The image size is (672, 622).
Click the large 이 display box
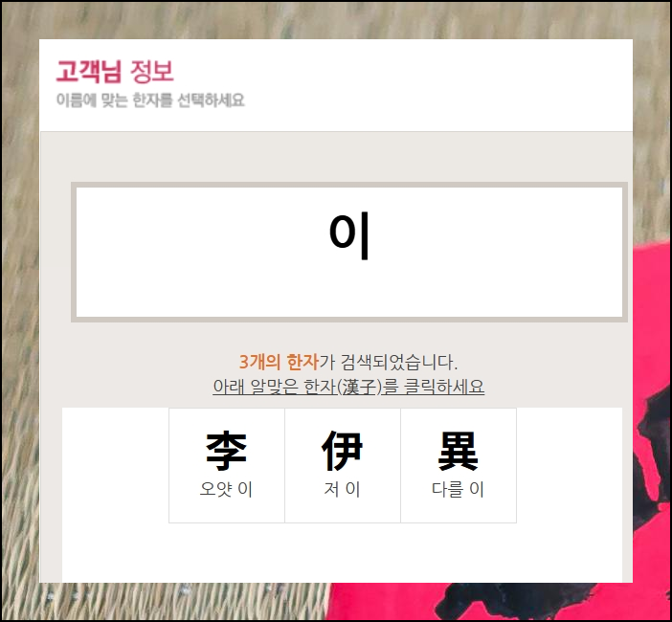(x=349, y=252)
